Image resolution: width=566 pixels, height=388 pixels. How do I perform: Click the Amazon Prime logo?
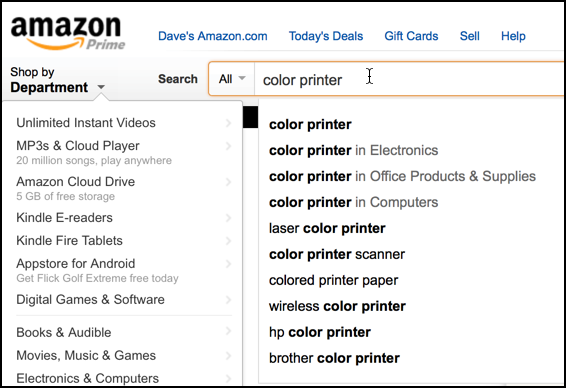pyautogui.click(x=68, y=32)
